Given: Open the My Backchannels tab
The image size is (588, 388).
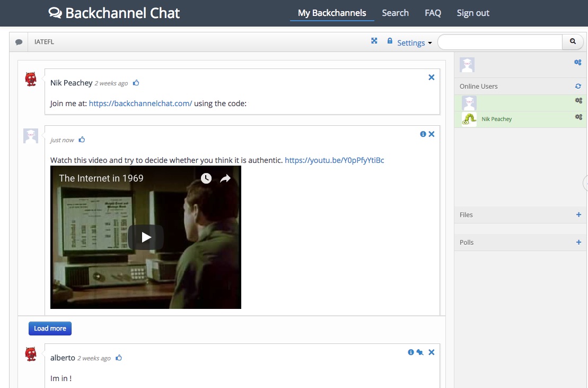Looking at the screenshot, I should (x=332, y=13).
